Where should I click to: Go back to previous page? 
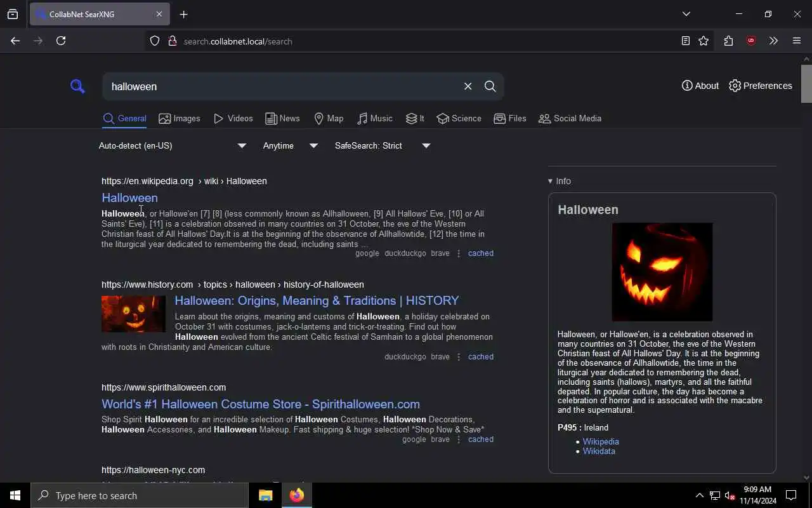coord(15,41)
